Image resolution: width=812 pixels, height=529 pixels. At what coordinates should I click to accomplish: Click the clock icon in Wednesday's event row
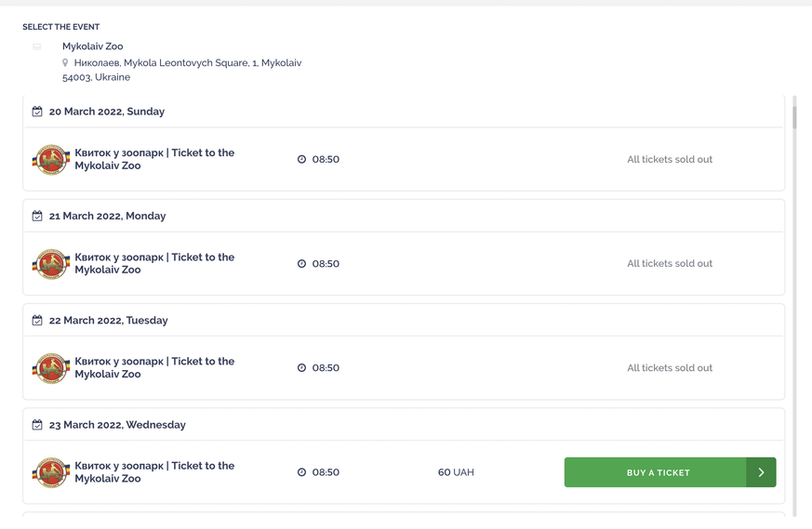[301, 472]
